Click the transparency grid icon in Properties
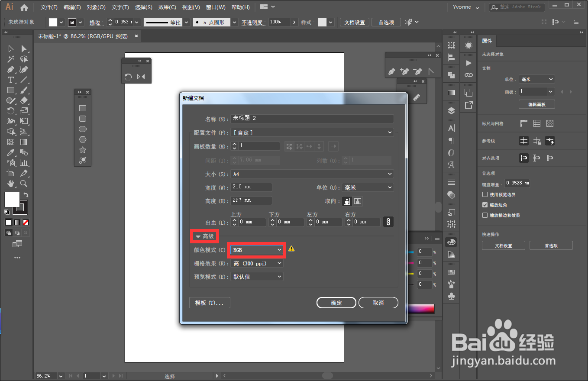 [550, 123]
